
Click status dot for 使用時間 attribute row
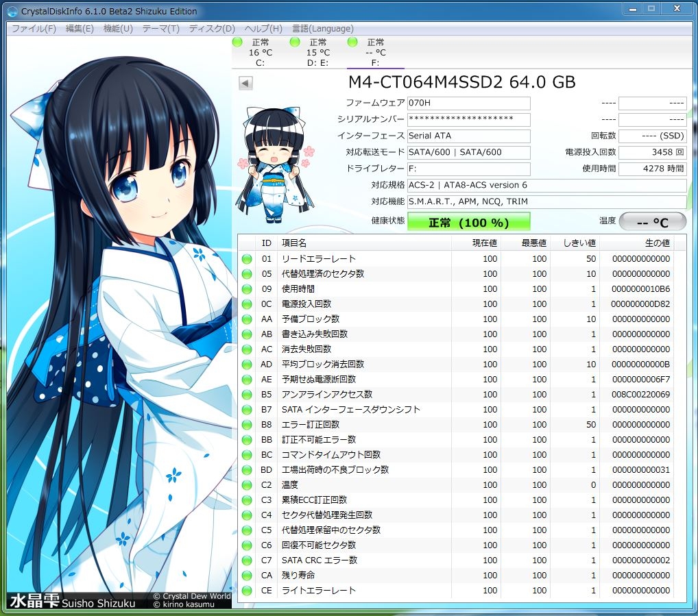[247, 289]
